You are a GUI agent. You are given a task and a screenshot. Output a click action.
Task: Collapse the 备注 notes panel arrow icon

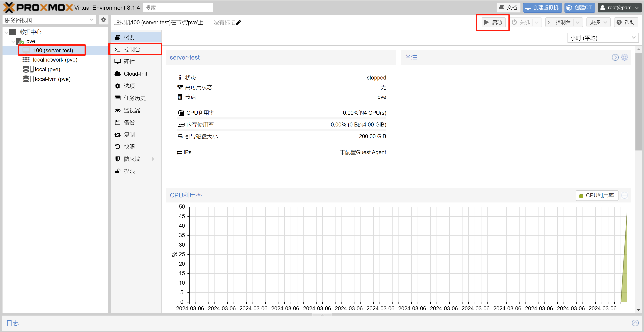(x=615, y=58)
